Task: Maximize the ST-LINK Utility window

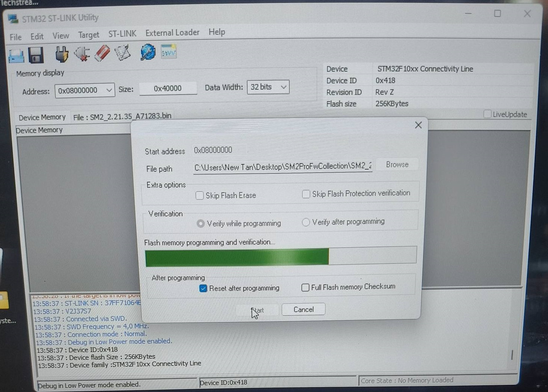Action: [497, 14]
